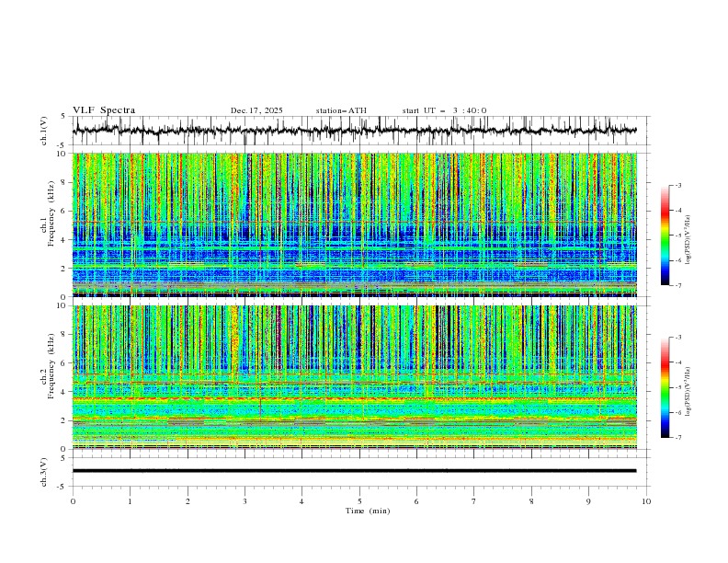Select the start UT time text
The image size is (728, 563).
[x=444, y=110]
